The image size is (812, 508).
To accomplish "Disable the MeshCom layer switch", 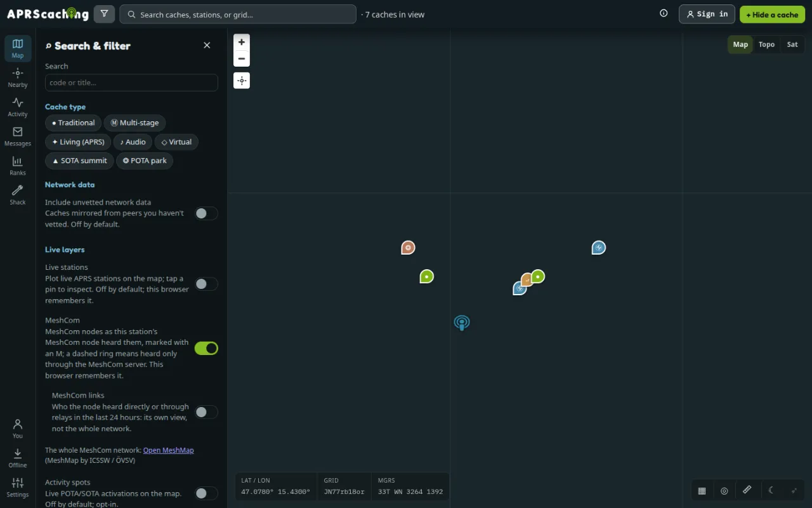I will click(x=206, y=348).
